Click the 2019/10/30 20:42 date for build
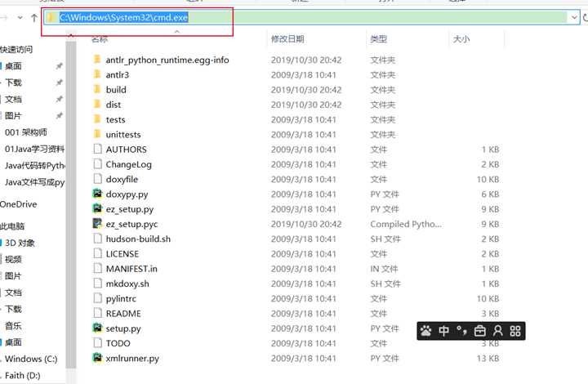Screen dimensions: 588x384 pyautogui.click(x=306, y=90)
